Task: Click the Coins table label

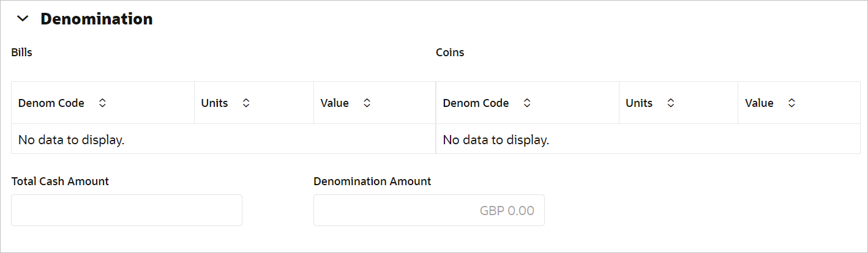Action: pyautogui.click(x=450, y=53)
